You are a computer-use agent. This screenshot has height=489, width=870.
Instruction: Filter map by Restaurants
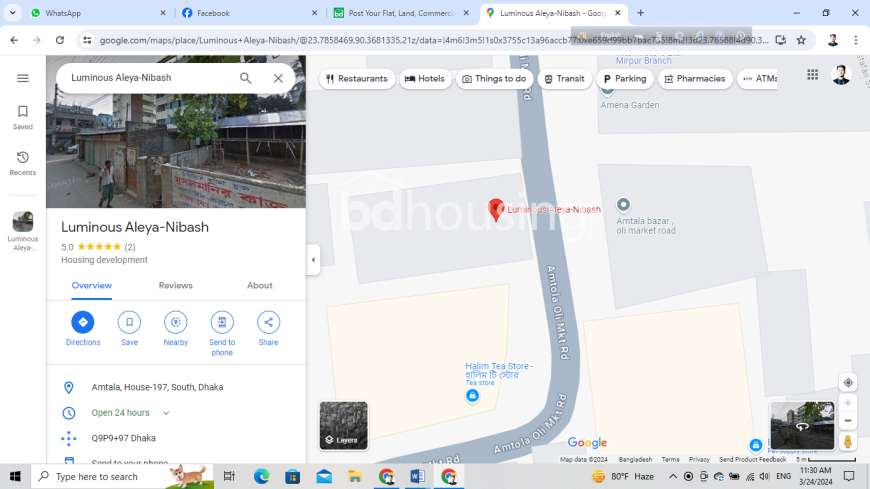357,79
